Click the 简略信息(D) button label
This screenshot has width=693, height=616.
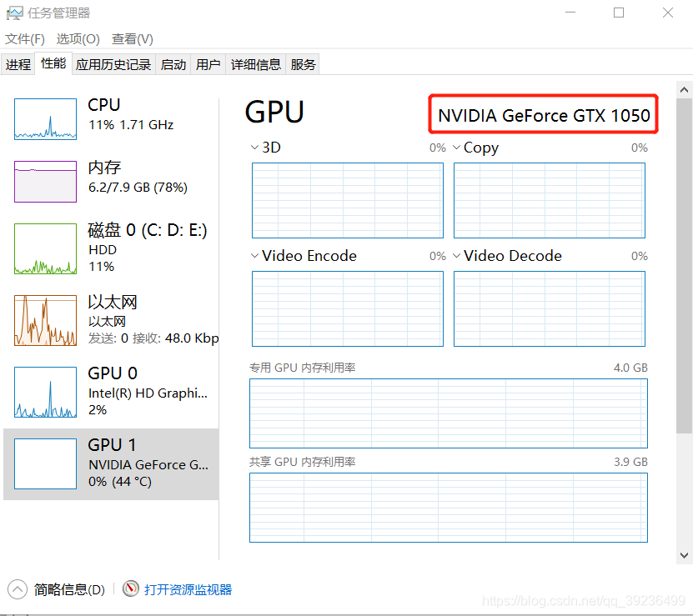[69, 589]
